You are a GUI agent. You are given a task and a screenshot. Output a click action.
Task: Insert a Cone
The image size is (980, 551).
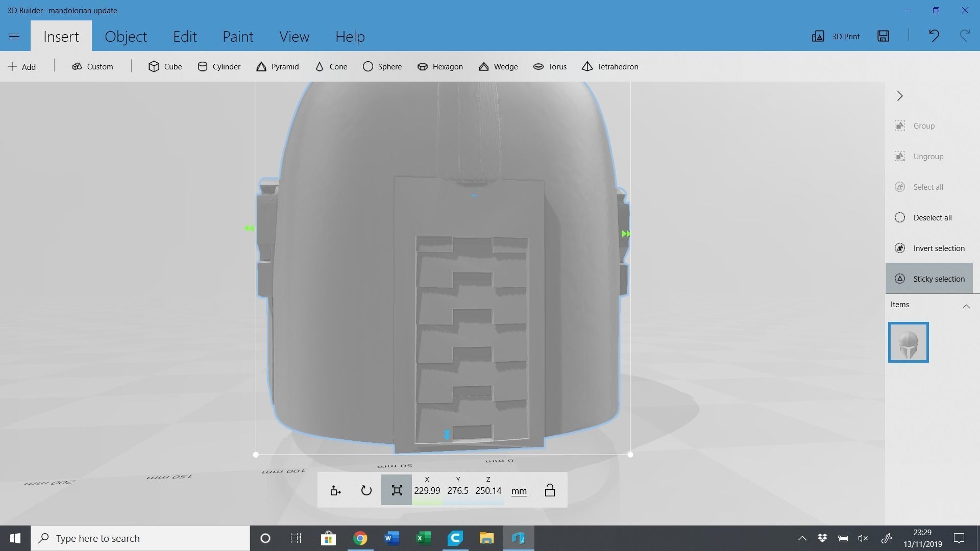pyautogui.click(x=331, y=66)
